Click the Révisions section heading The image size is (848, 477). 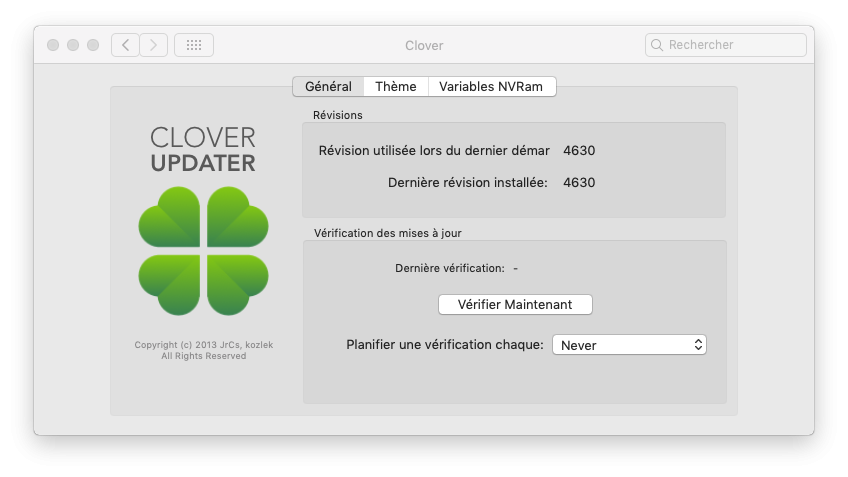coord(337,115)
